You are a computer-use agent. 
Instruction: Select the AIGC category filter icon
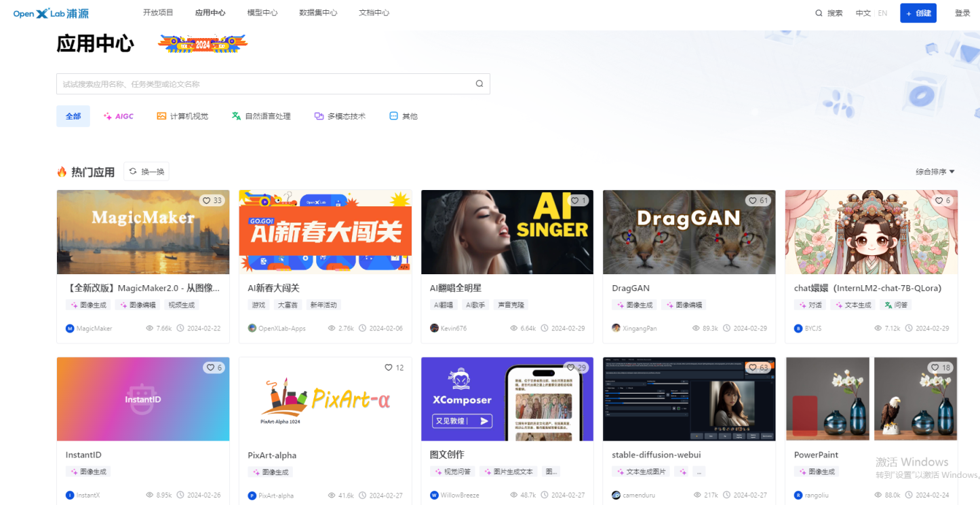[108, 115]
